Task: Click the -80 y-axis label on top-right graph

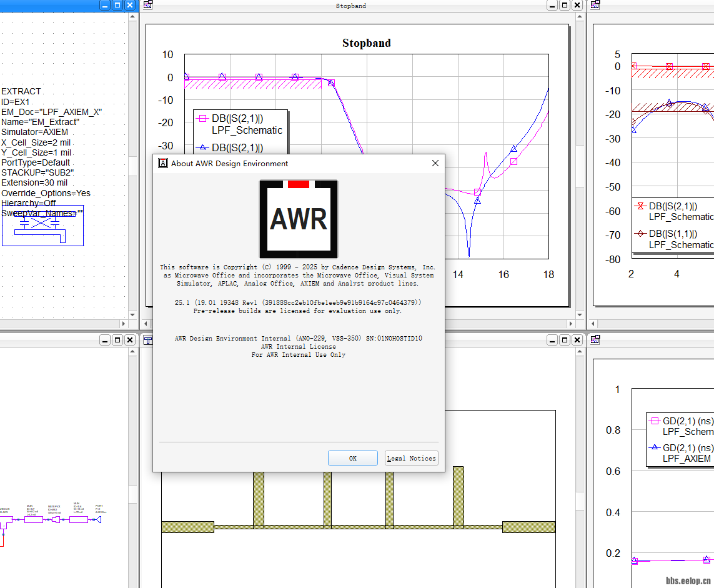Action: [612, 259]
